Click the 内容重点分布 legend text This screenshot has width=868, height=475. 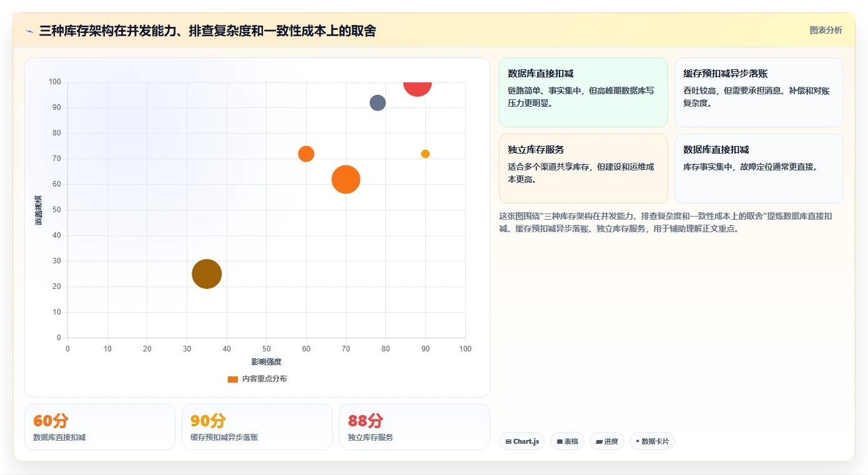coord(265,379)
